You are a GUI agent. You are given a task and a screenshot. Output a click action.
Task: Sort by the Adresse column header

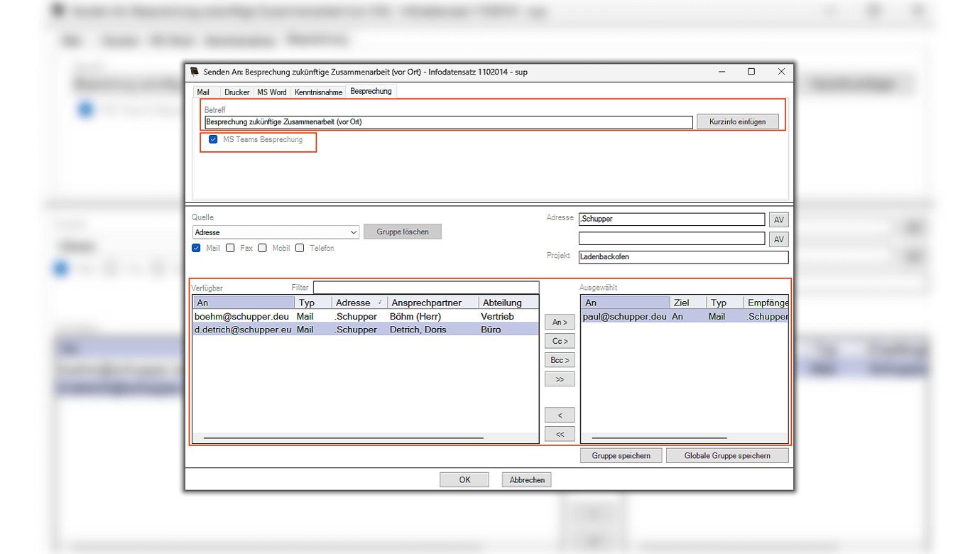pos(359,303)
